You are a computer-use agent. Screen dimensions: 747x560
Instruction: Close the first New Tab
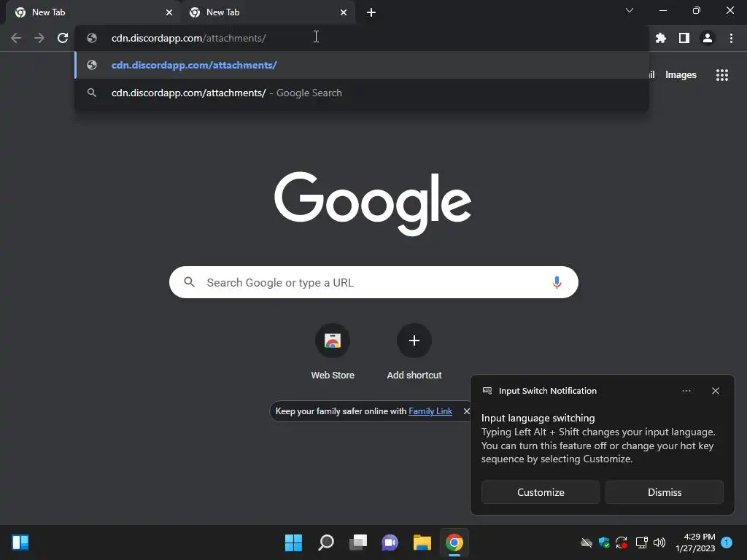(169, 12)
